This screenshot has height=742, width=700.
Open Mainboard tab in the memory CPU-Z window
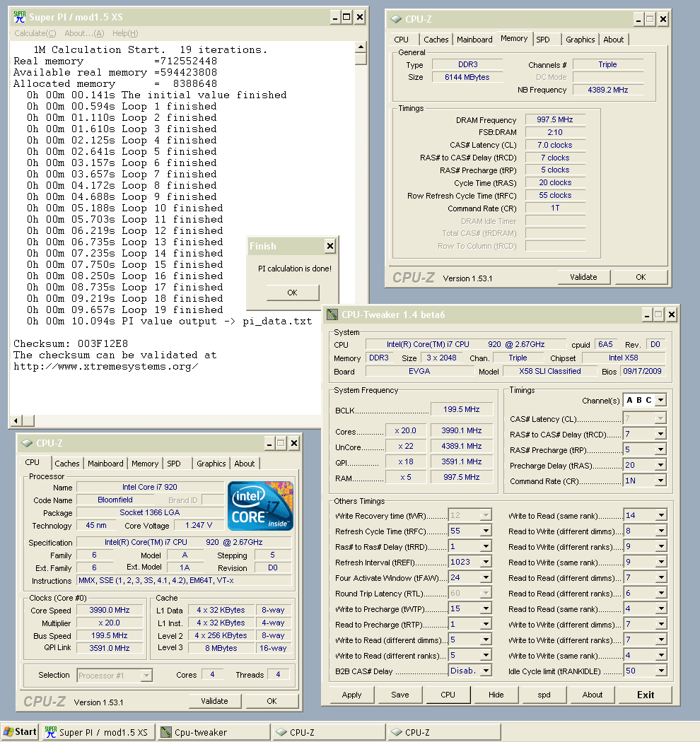[474, 40]
